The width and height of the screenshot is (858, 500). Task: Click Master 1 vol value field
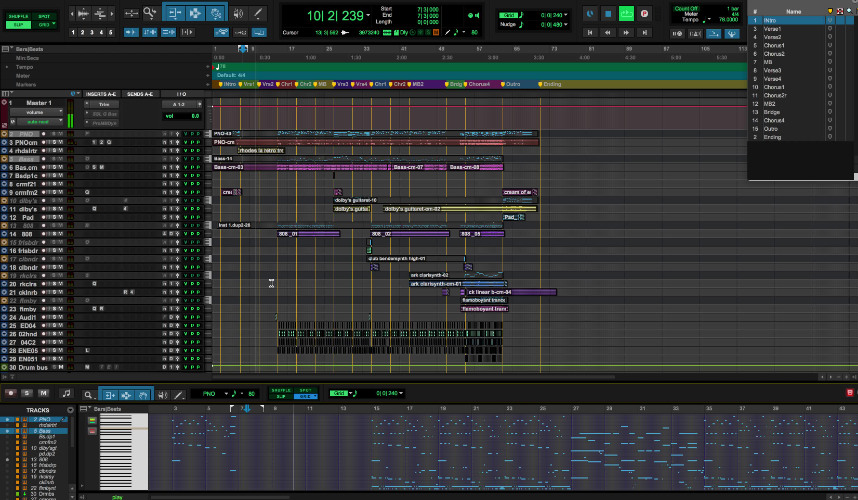(183, 116)
